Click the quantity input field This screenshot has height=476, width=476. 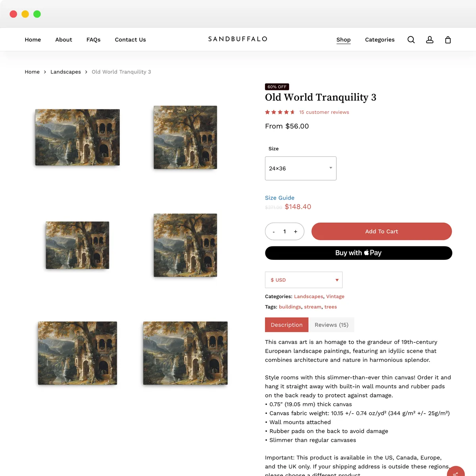point(285,232)
